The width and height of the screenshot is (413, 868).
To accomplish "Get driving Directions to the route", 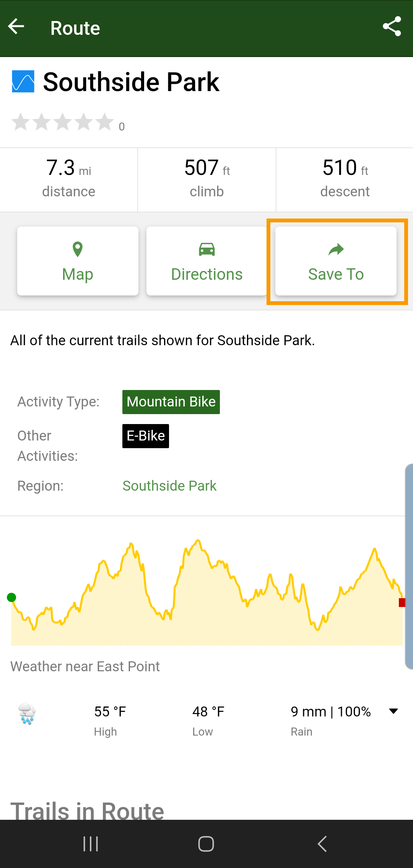I will 206,261.
